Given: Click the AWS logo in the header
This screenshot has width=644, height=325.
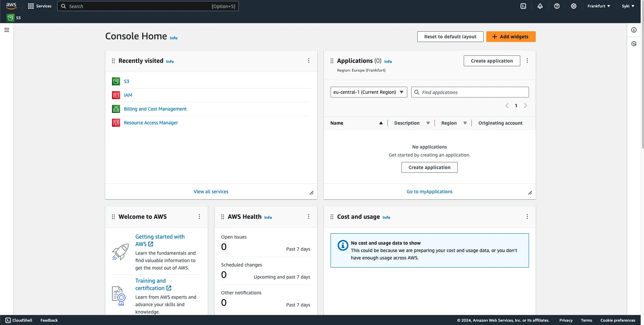Looking at the screenshot, I should coord(11,6).
